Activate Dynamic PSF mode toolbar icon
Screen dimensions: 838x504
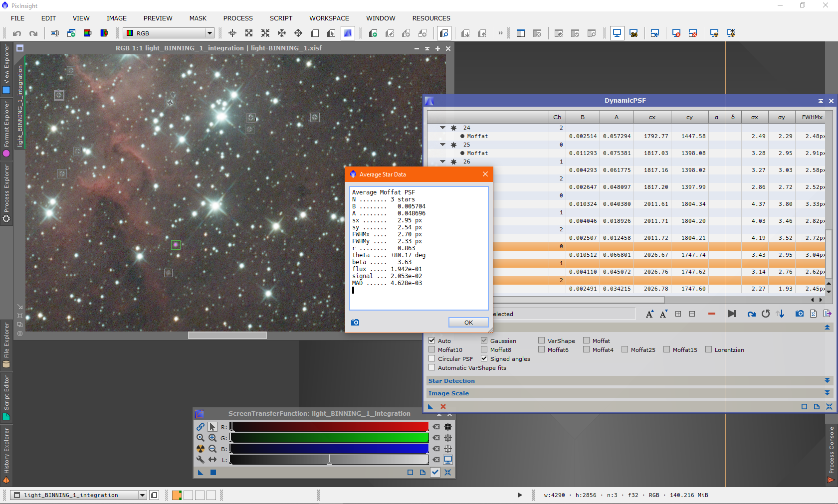[x=348, y=33]
